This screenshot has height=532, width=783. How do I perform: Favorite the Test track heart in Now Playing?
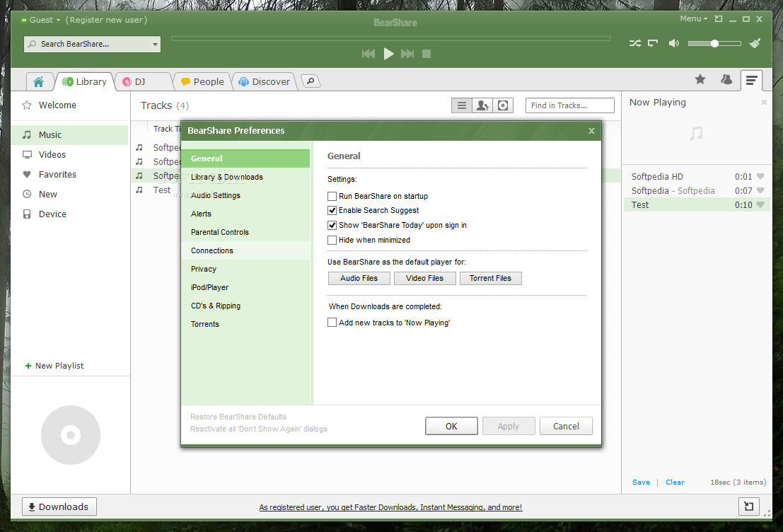[760, 205]
